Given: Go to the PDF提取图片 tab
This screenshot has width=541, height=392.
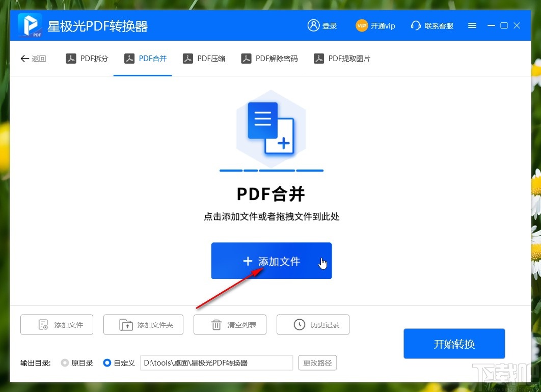Looking at the screenshot, I should pyautogui.click(x=342, y=59).
